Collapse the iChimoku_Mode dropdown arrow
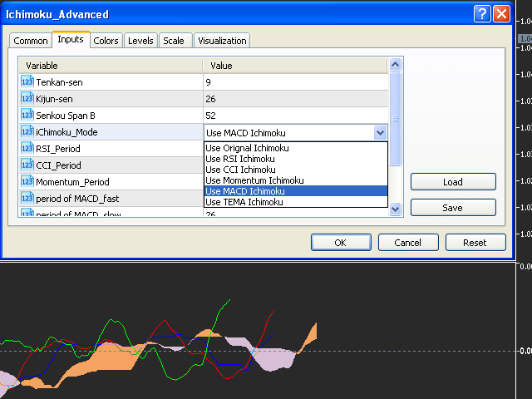The width and height of the screenshot is (532, 399). click(x=380, y=132)
